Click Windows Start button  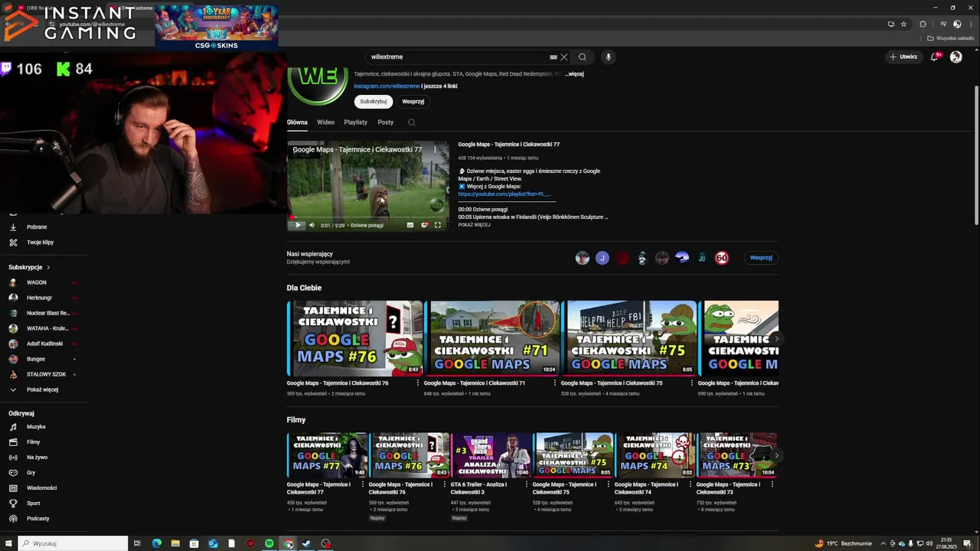[7, 543]
